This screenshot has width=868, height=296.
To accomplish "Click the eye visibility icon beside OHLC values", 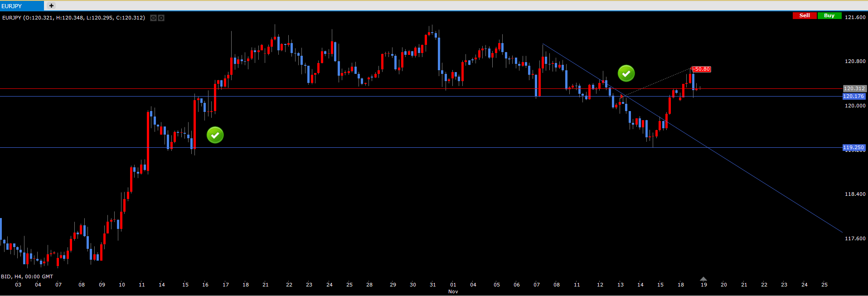I will pos(153,18).
